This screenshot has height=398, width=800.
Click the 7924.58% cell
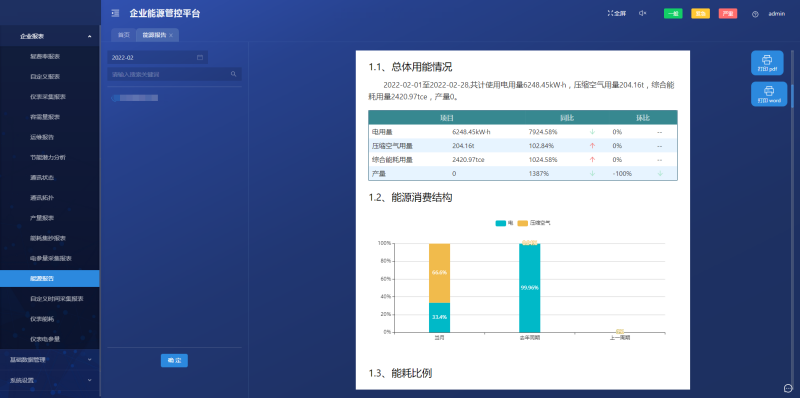point(543,132)
